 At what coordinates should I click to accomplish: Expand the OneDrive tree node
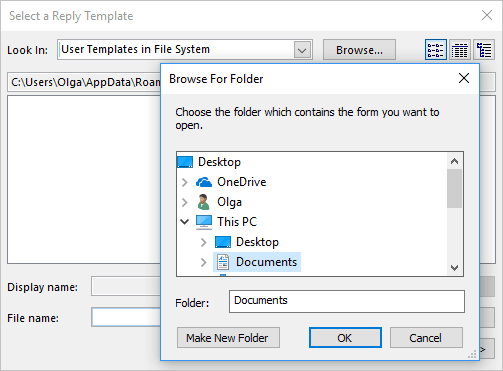click(185, 182)
